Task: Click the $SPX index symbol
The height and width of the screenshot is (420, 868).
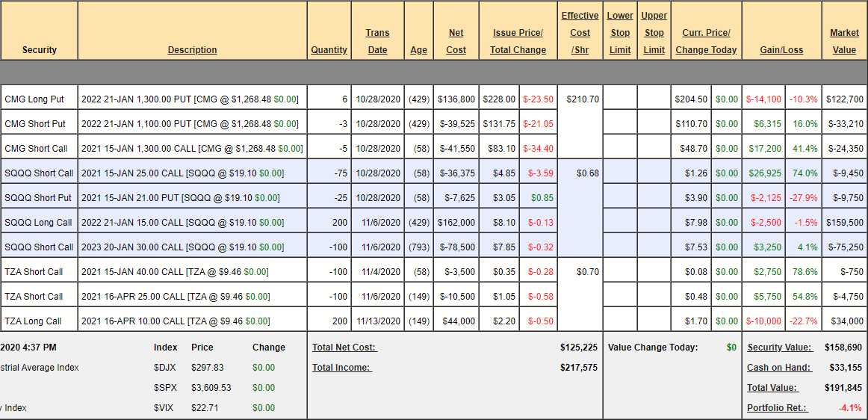Action: click(x=166, y=388)
